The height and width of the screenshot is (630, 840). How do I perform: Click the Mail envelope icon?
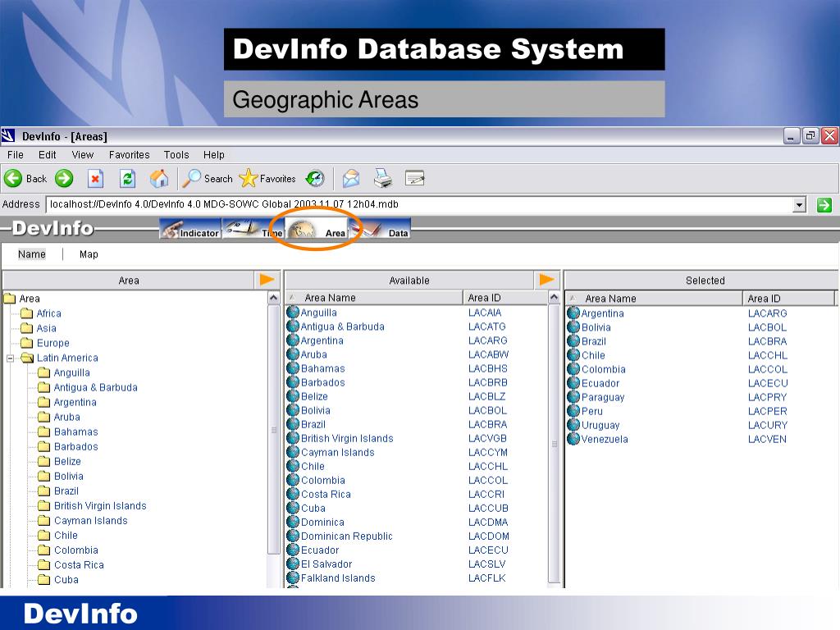coord(351,178)
